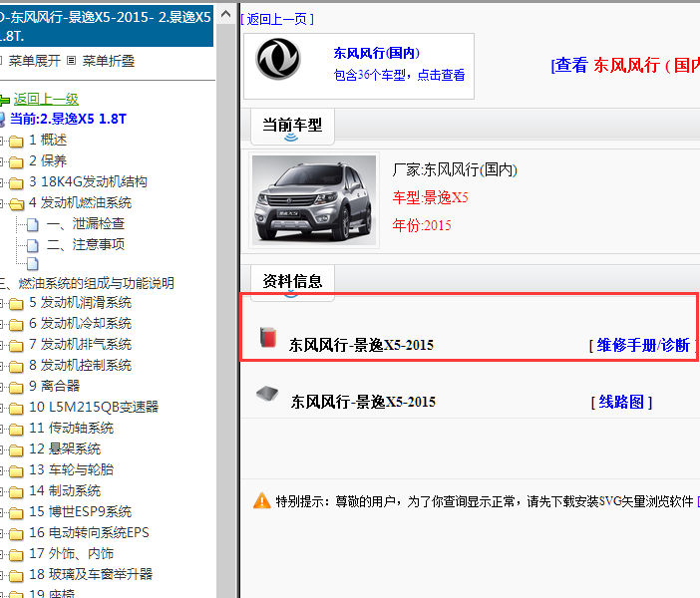This screenshot has width=700, height=598.
Task: Open 3 18K4G发动机结构 entry
Action: coord(88,181)
